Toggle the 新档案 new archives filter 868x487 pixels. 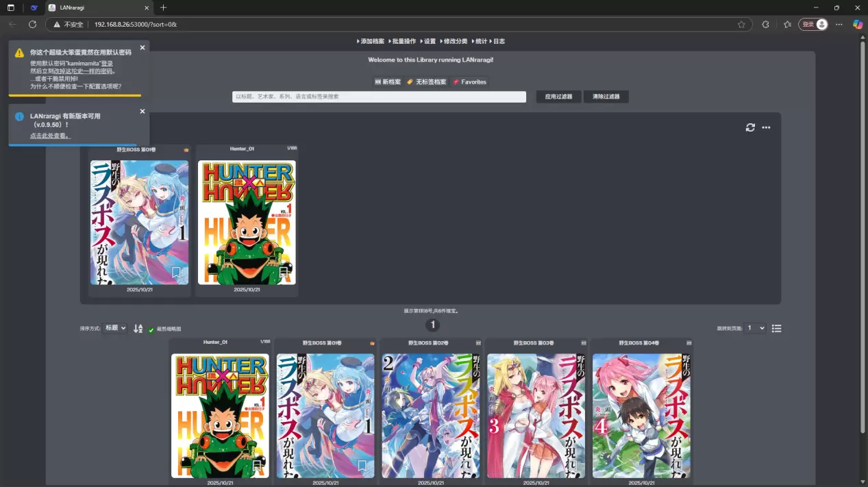tap(388, 82)
